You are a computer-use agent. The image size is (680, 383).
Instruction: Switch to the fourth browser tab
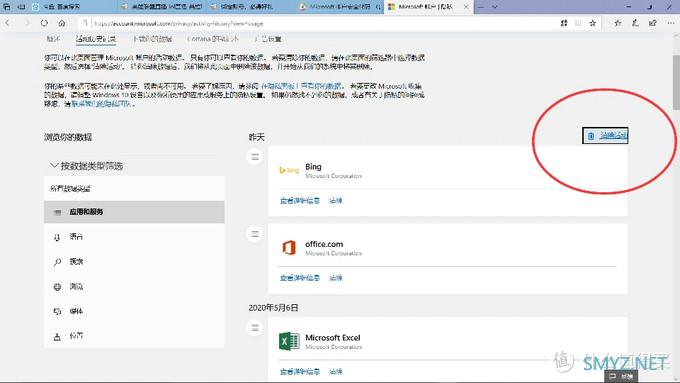click(x=340, y=7)
